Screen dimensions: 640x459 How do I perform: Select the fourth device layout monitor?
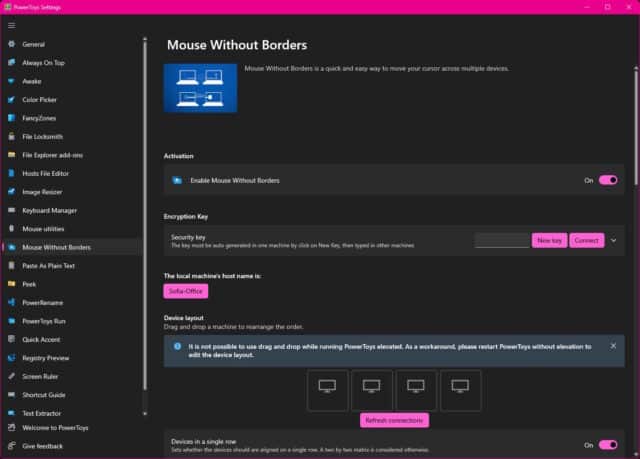tap(460, 390)
